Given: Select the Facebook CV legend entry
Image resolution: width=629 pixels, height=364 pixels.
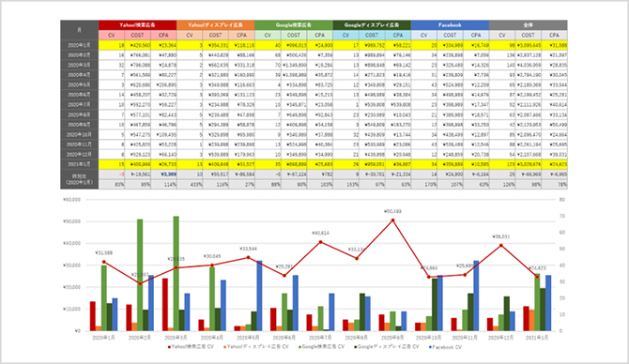Looking at the screenshot, I should coord(445,347).
